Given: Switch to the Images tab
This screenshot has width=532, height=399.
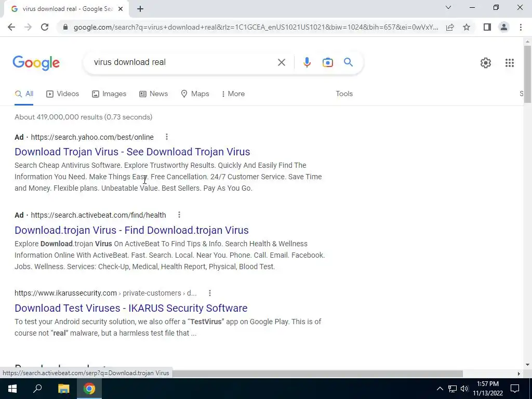Looking at the screenshot, I should tap(109, 94).
